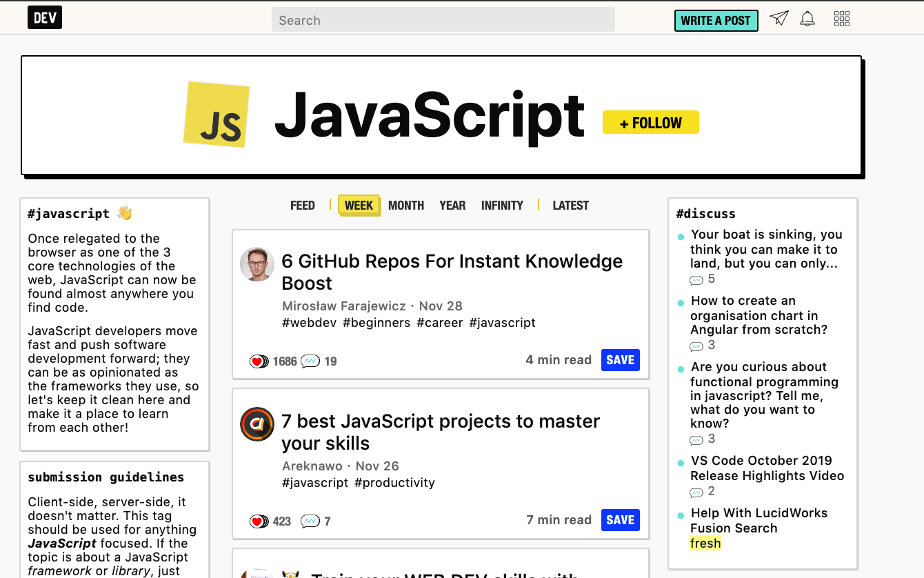The image size is (924, 578).
Task: Click the Write a Post button
Action: point(716,20)
